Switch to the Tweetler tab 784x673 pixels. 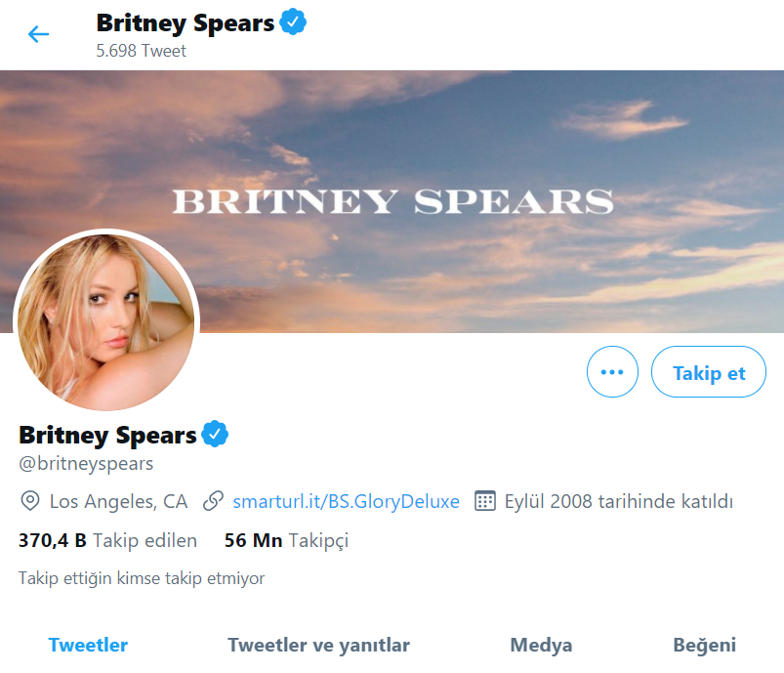coord(88,645)
